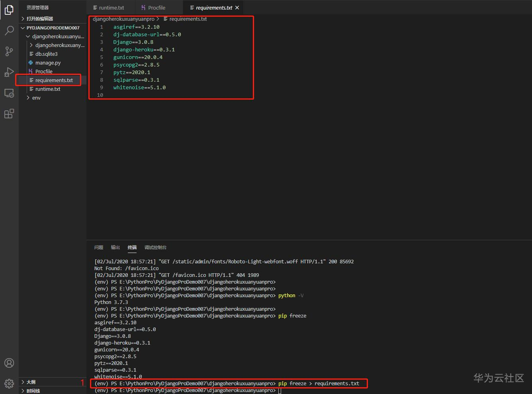The image size is (532, 394).
Task: Open the 输出 (Output) panel tab
Action: (x=115, y=247)
